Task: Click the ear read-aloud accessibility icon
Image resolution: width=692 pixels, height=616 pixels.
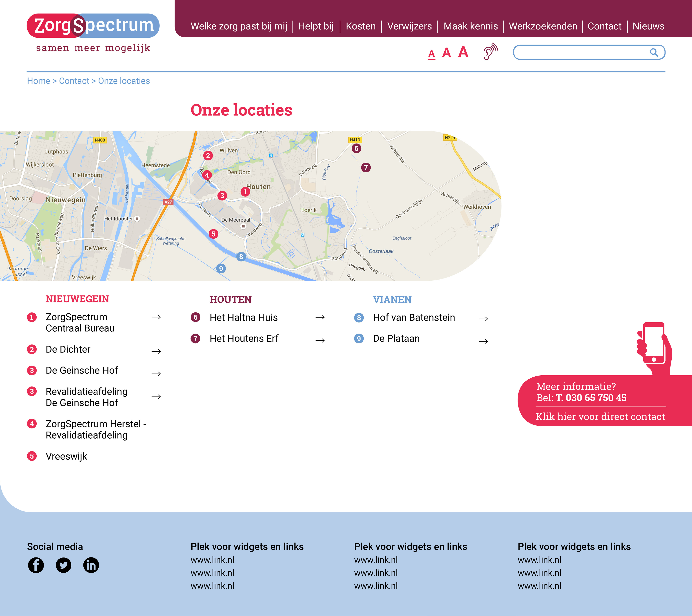Action: click(x=490, y=52)
